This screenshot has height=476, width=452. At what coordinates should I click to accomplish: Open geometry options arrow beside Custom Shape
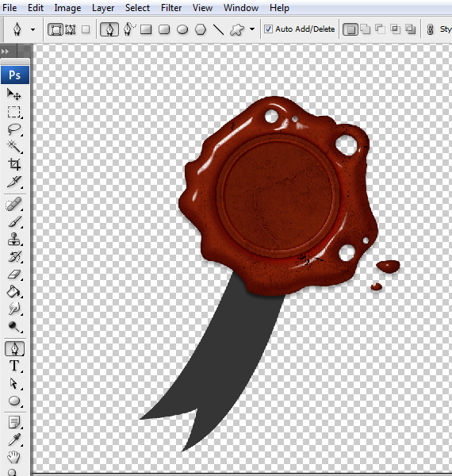[x=252, y=29]
